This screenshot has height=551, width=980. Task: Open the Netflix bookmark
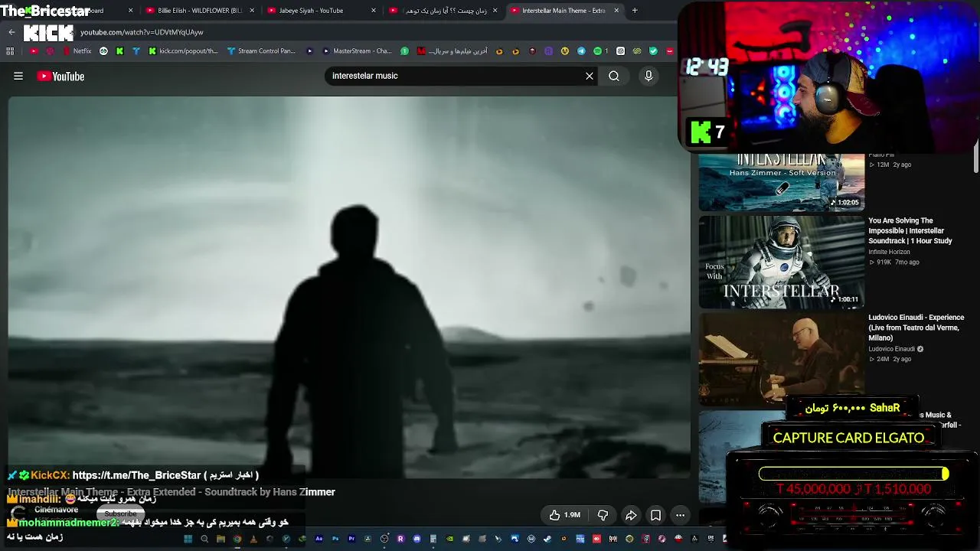77,51
